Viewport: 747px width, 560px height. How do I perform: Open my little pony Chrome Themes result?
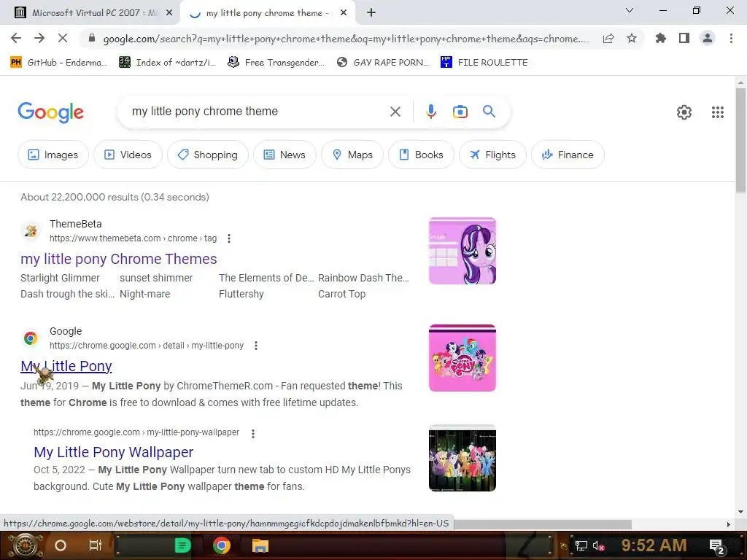point(119,259)
